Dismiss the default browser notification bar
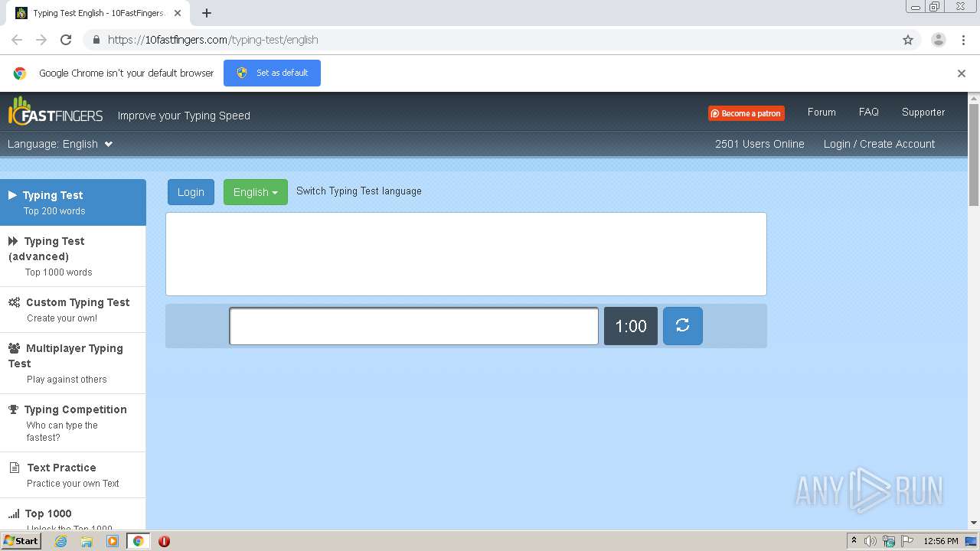This screenshot has width=980, height=551. coord(962,73)
